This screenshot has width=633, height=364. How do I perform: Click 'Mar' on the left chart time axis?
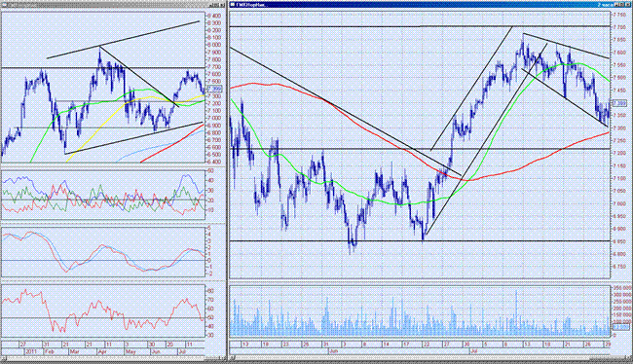click(x=74, y=351)
